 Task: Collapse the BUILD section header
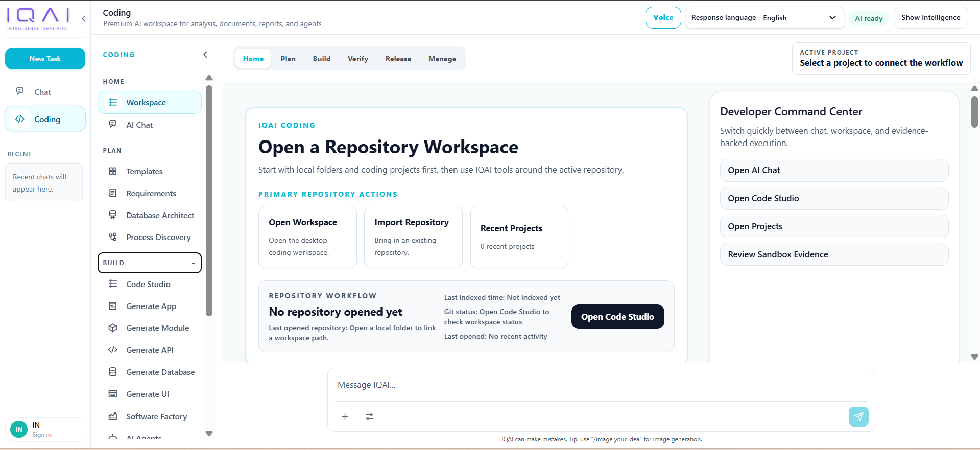coord(194,263)
